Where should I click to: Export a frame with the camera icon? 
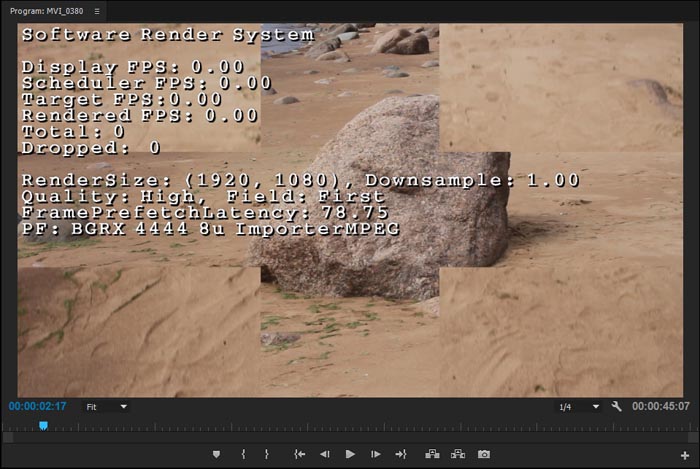[484, 454]
